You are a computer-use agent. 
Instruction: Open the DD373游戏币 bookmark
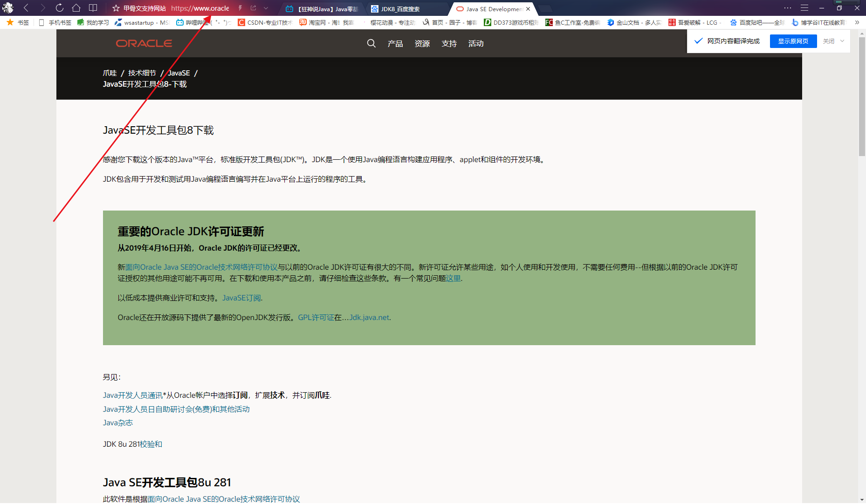[511, 22]
